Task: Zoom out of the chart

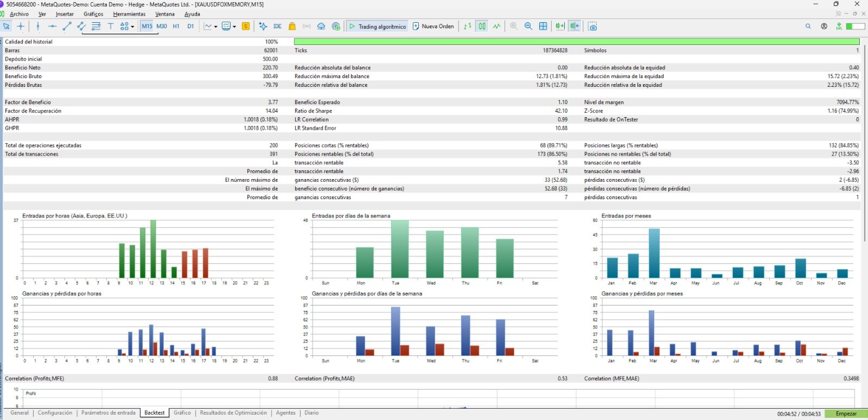Action: click(x=528, y=26)
